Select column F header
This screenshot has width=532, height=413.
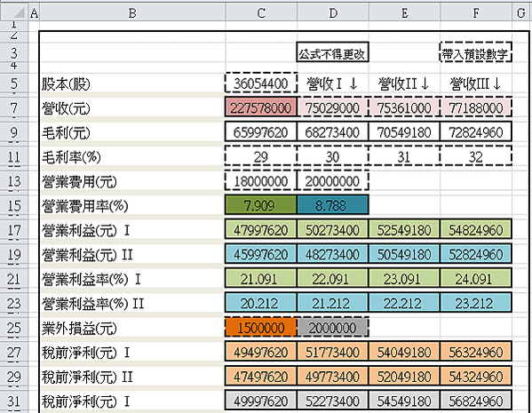tap(476, 13)
